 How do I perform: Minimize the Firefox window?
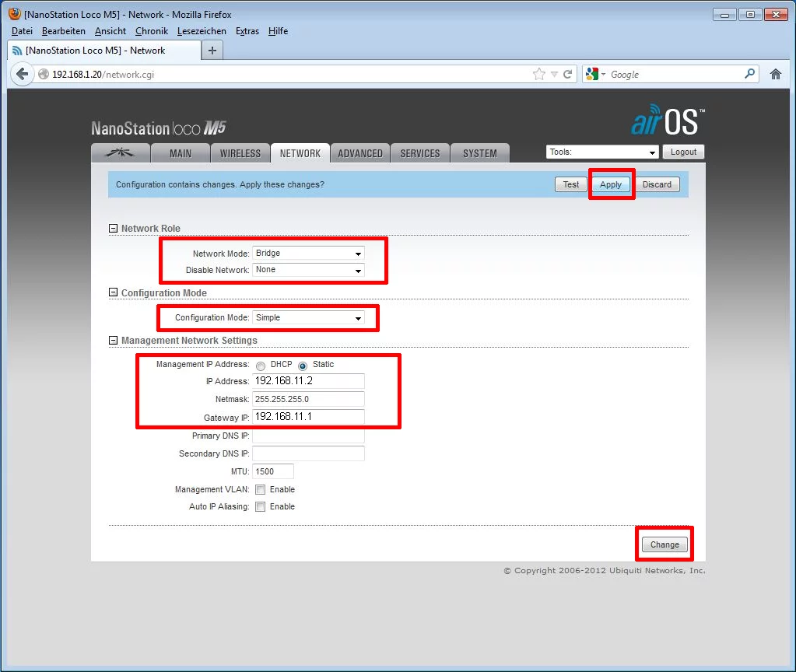click(724, 15)
